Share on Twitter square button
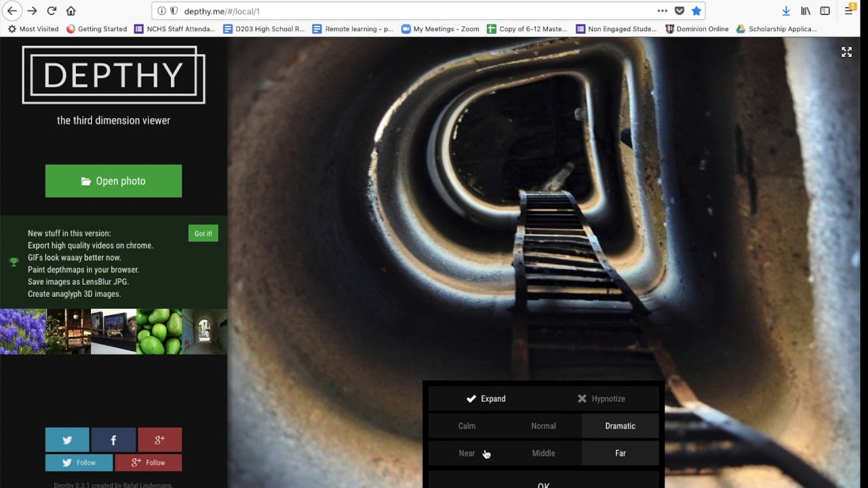 coord(67,440)
